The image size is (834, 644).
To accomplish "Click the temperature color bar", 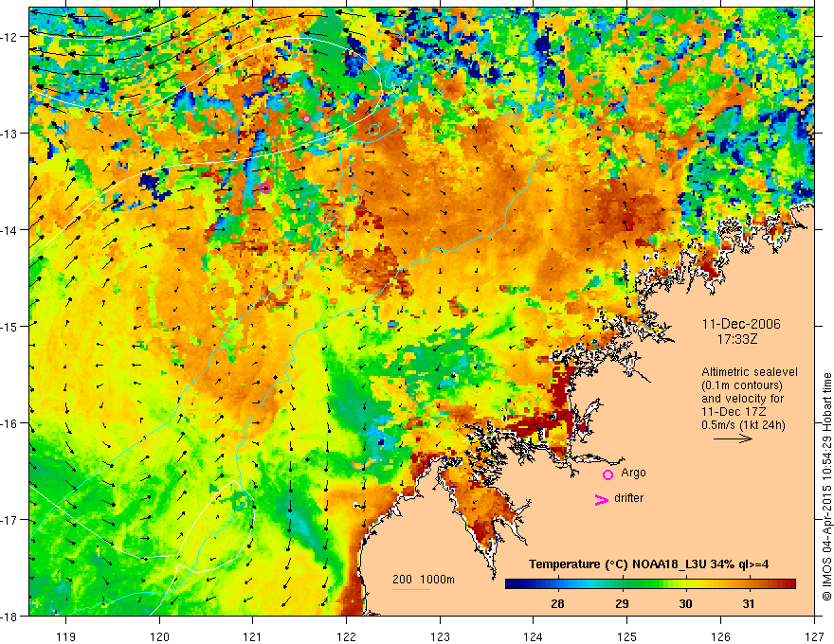I will 650,584.
